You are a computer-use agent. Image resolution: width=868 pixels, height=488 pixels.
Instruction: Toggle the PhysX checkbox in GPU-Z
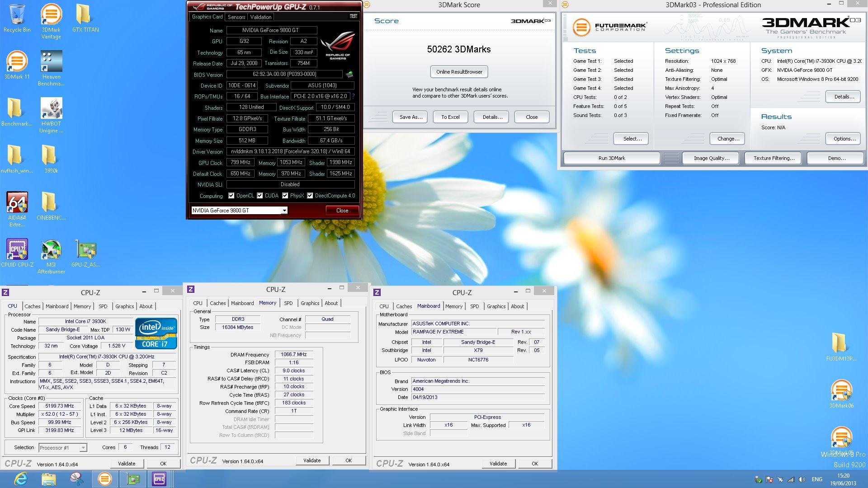(285, 196)
